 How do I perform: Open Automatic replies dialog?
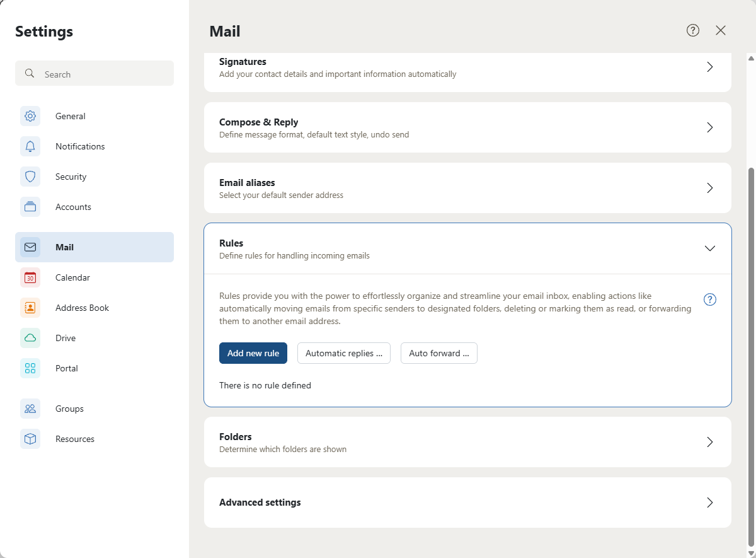344,353
